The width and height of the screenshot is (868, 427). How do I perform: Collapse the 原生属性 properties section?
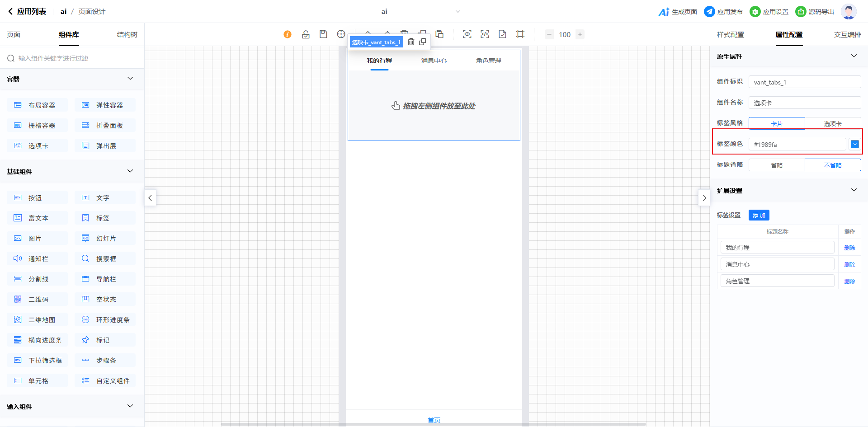tap(854, 56)
